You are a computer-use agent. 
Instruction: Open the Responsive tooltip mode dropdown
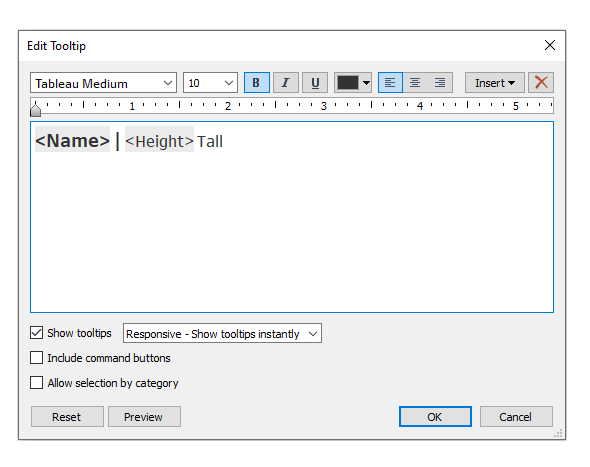222,333
